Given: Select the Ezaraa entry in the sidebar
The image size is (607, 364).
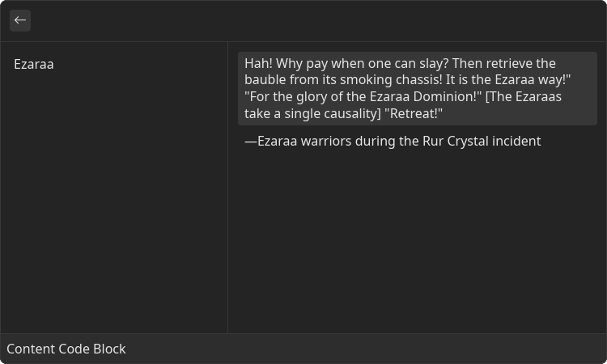Looking at the screenshot, I should 34,64.
